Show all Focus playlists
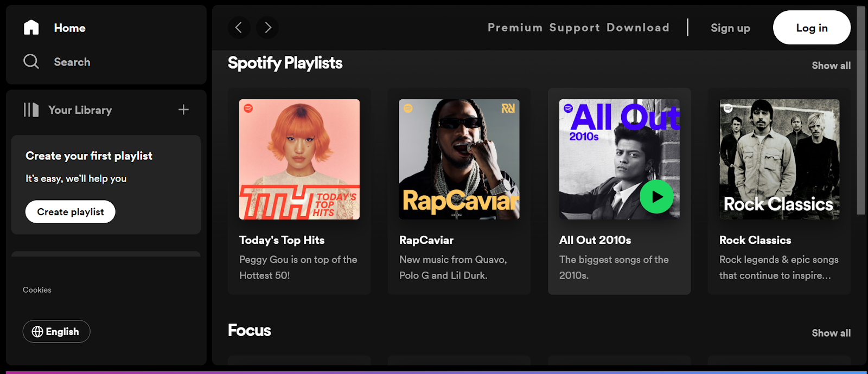 pyautogui.click(x=831, y=333)
